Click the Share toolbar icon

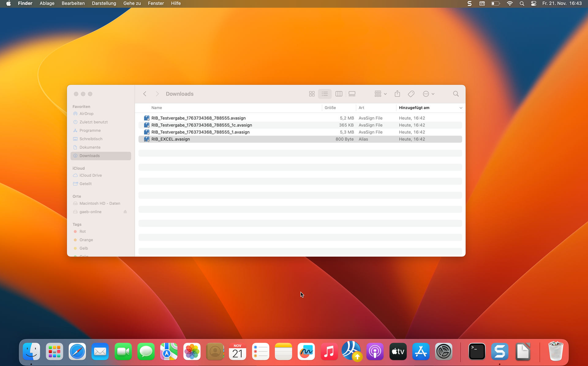[397, 94]
